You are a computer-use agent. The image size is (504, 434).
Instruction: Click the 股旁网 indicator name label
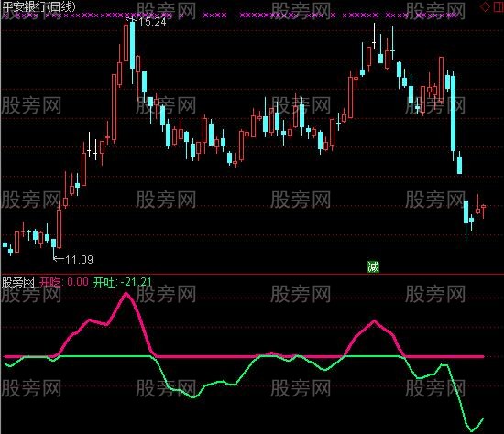point(18,282)
